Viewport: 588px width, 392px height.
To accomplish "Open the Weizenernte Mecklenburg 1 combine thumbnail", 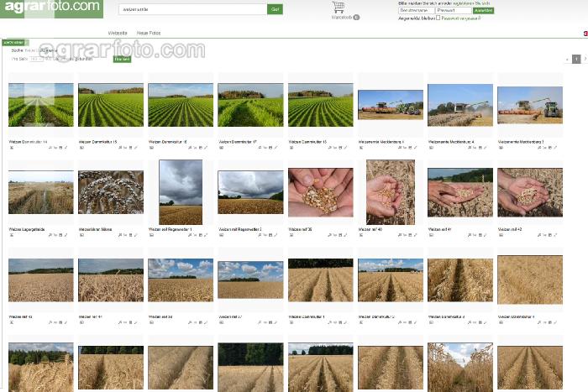I will click(x=391, y=105).
